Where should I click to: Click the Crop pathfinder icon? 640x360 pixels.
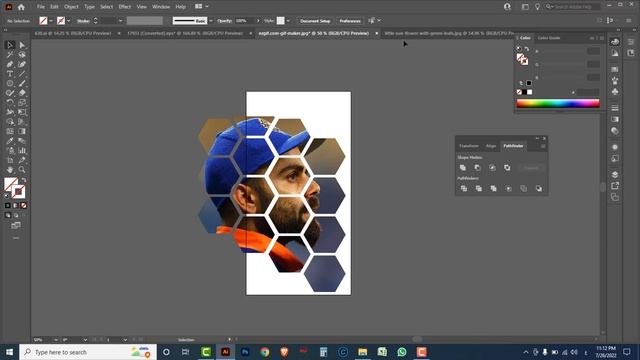click(x=509, y=189)
